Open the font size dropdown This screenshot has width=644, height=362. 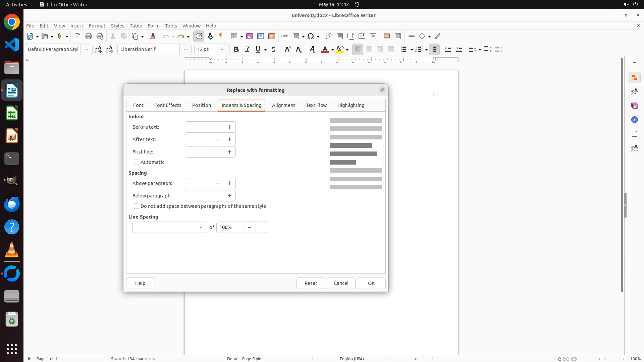(x=222, y=50)
